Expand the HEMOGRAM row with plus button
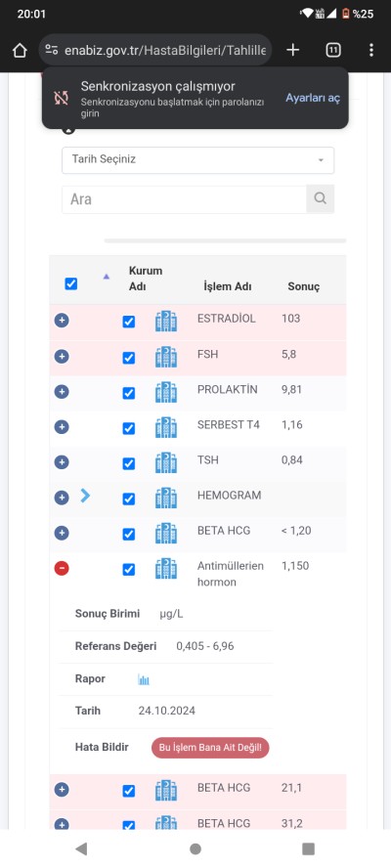The width and height of the screenshot is (391, 868). pyautogui.click(x=62, y=498)
